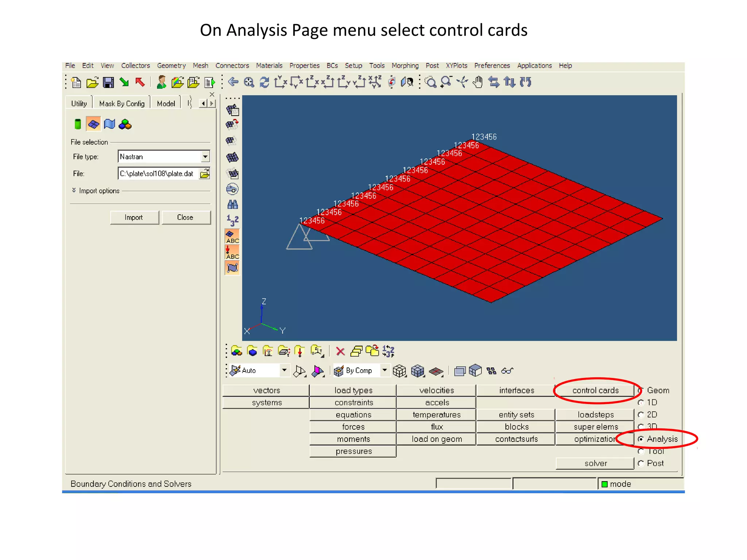
Task: Click the control cards button
Action: 595,390
